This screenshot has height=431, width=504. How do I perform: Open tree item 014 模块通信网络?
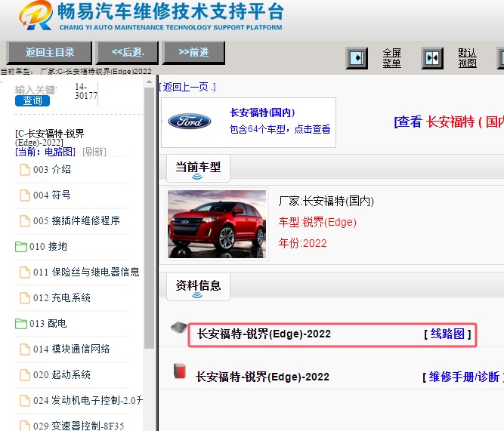tap(71, 349)
